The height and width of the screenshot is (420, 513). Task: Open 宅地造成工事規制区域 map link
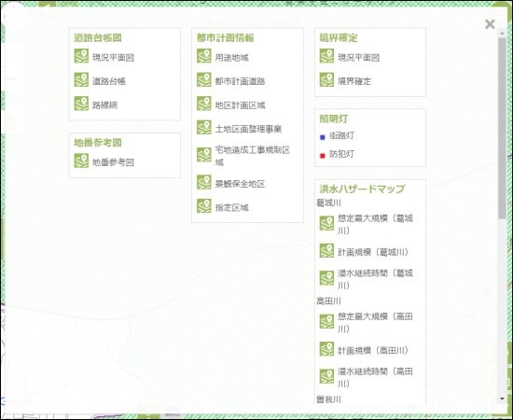click(253, 156)
